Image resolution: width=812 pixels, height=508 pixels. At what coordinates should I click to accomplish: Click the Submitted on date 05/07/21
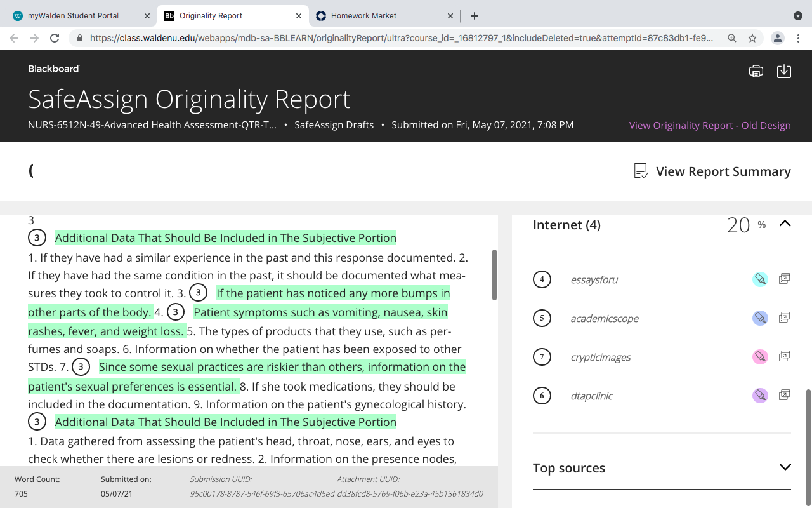(x=115, y=493)
